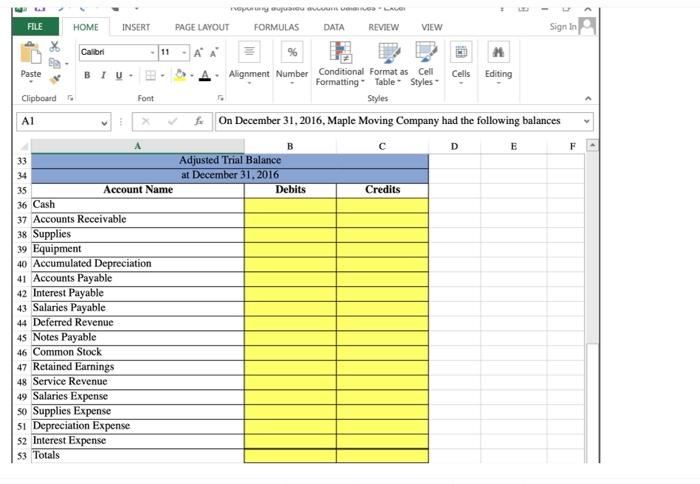
Task: Switch to the INSERT tab
Action: point(136,27)
